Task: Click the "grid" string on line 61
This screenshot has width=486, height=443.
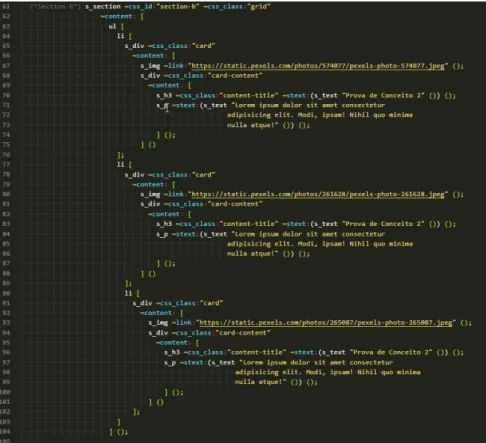Action: (259, 6)
